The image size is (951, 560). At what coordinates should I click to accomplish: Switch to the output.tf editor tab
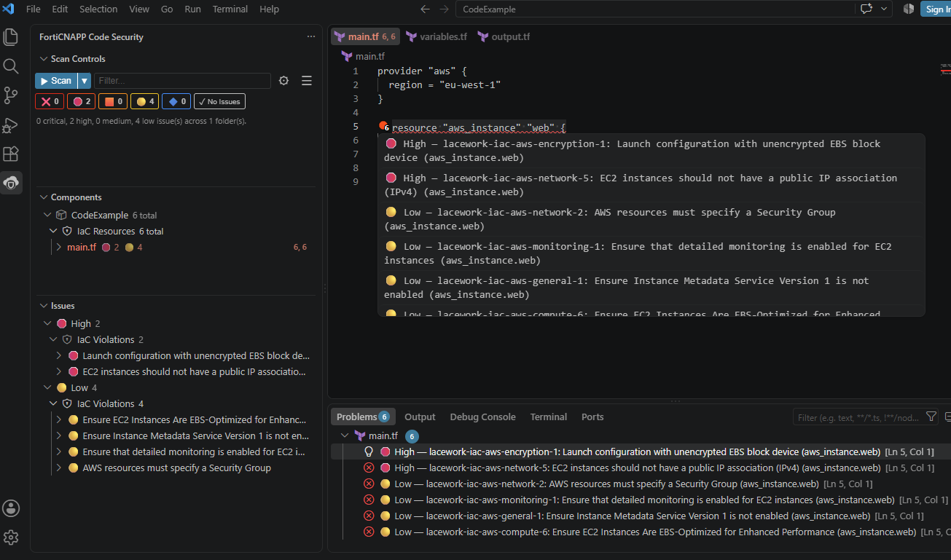coord(504,36)
